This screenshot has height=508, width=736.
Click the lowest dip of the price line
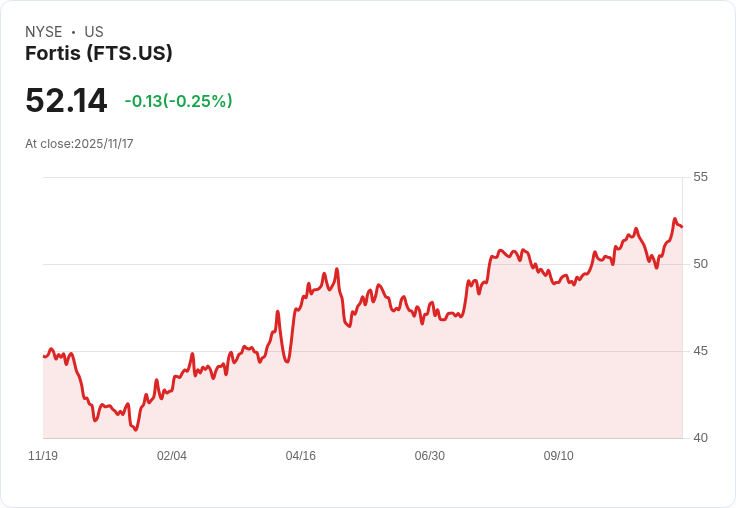click(x=136, y=430)
